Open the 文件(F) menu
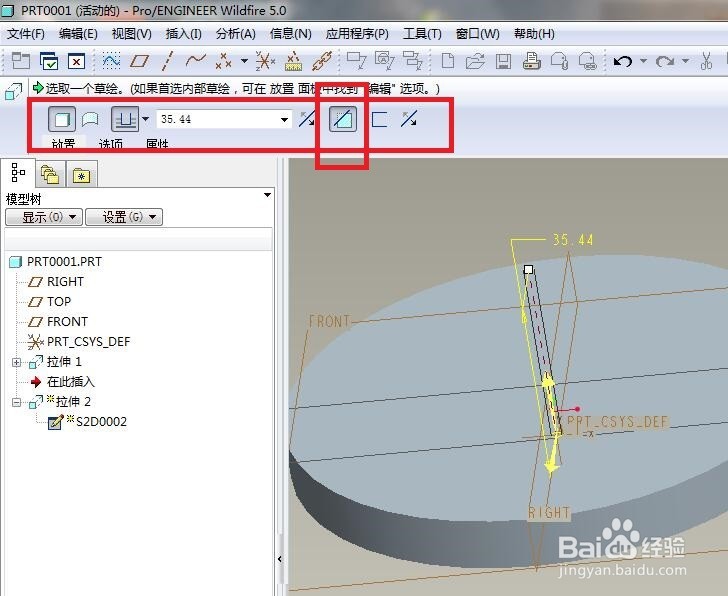Screen dimensions: 728x596 click(x=26, y=34)
